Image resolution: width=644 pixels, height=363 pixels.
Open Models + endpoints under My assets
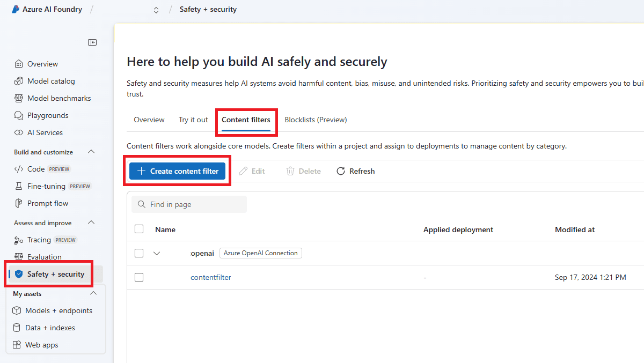[58, 310]
